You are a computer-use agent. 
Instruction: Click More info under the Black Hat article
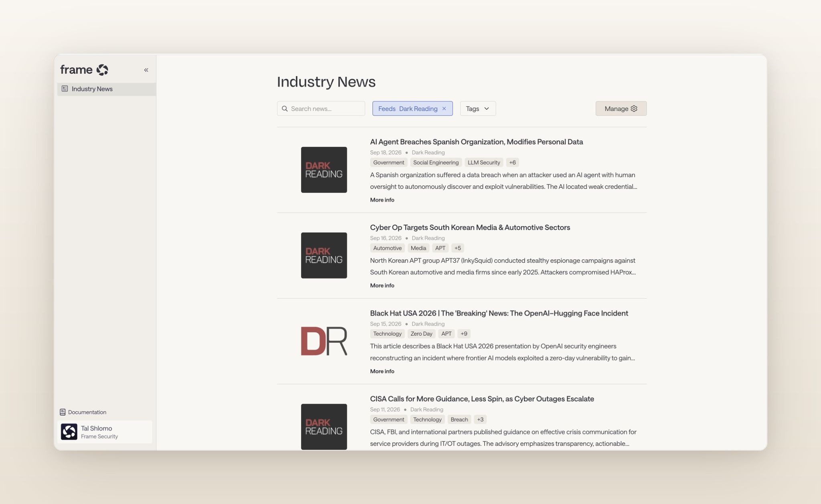(x=382, y=371)
